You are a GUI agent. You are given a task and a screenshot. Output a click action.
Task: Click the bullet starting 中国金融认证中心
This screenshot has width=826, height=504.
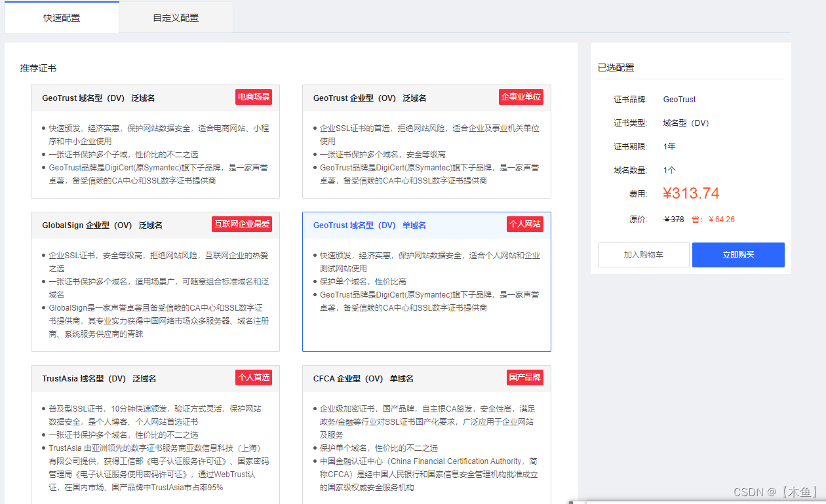pyautogui.click(x=429, y=475)
